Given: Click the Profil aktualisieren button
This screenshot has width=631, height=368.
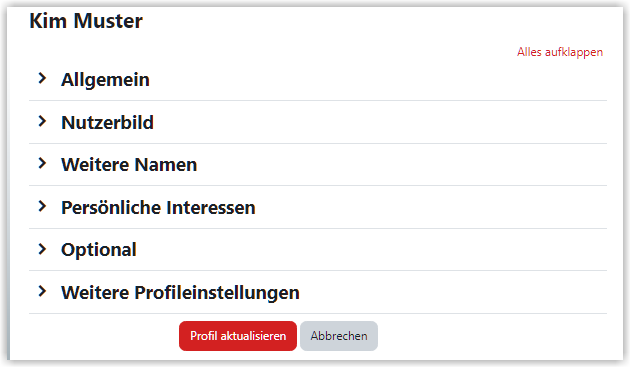Looking at the screenshot, I should pyautogui.click(x=238, y=336).
